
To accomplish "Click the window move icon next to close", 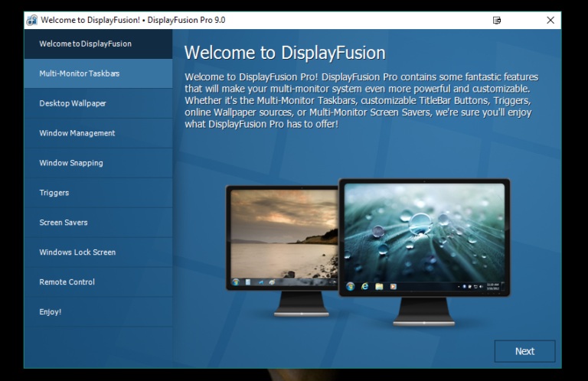I will [496, 20].
